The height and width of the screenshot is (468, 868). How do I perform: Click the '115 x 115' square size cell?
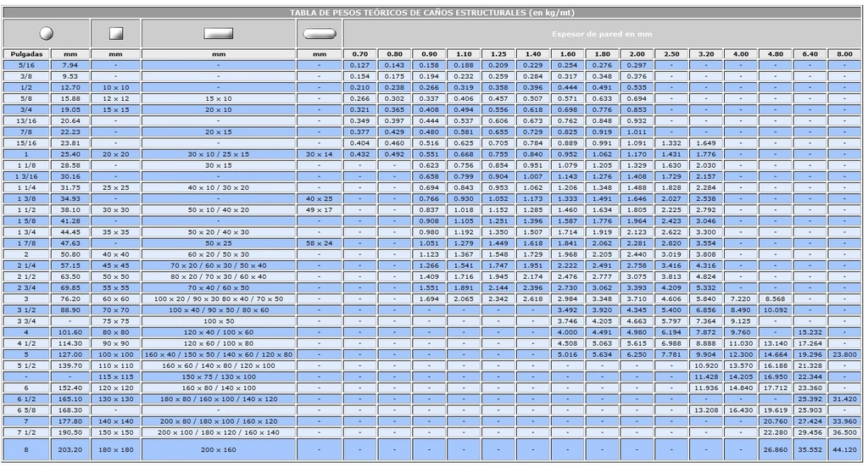[117, 376]
